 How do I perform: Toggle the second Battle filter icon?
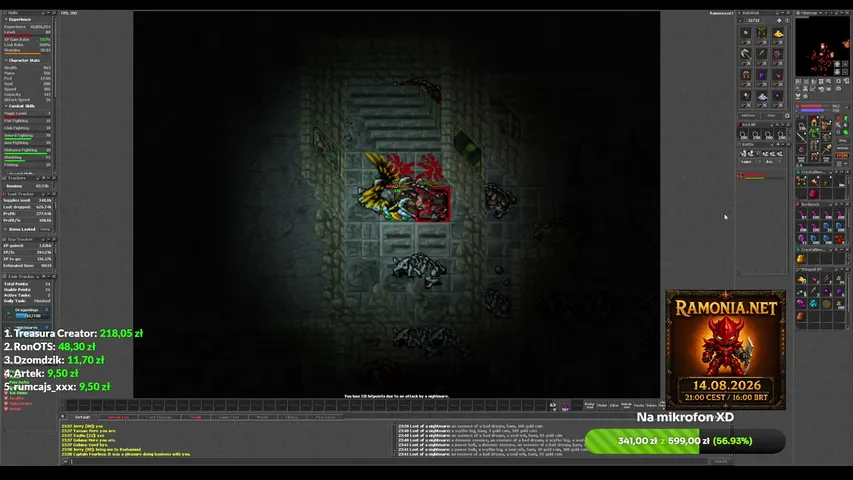point(751,153)
